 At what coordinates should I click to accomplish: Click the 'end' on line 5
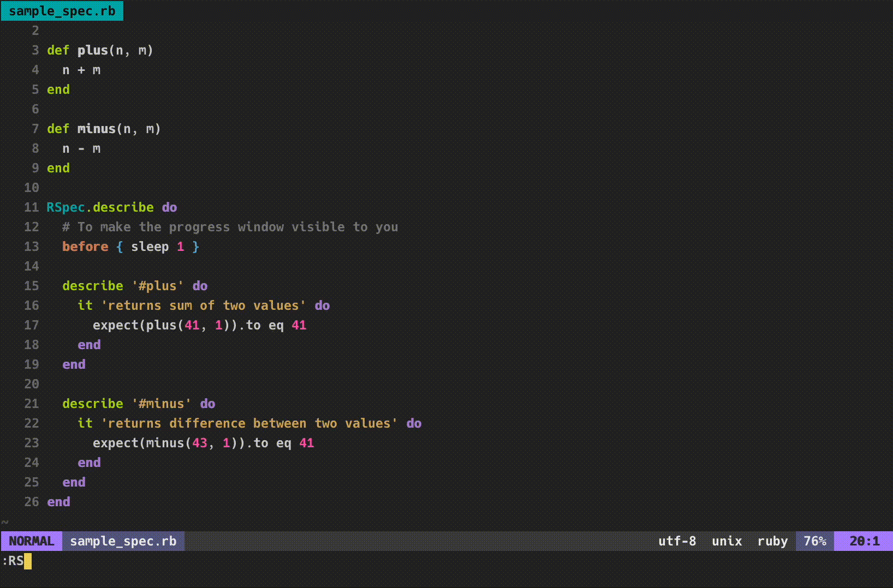coord(58,89)
